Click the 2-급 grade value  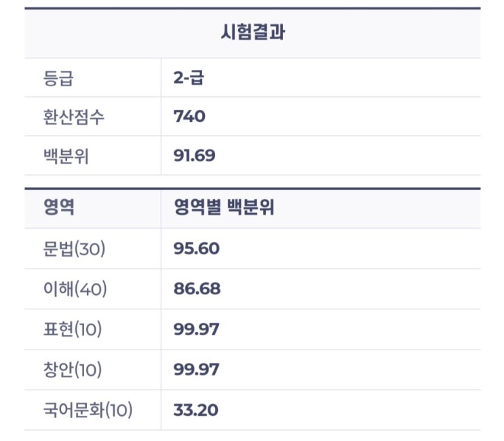[189, 77]
